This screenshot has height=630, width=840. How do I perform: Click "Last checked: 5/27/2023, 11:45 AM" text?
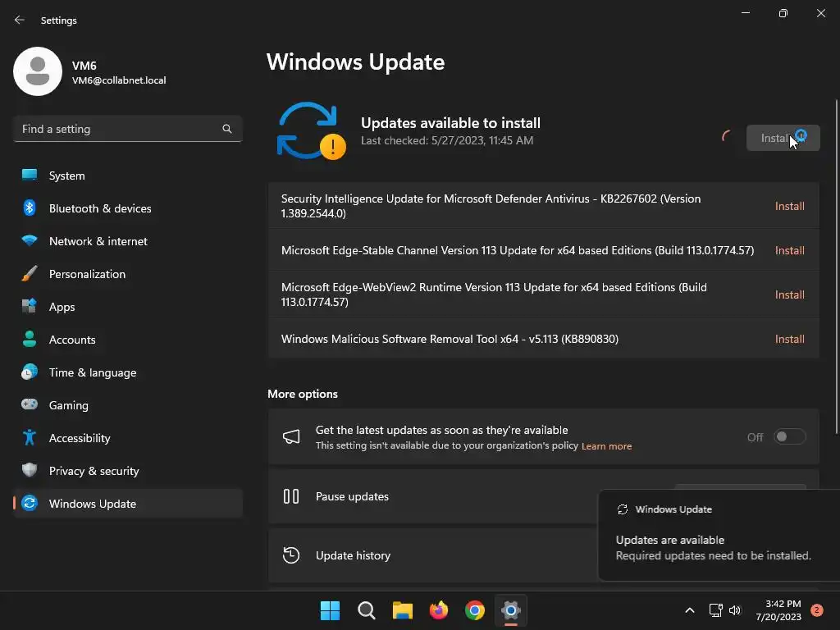click(x=447, y=140)
